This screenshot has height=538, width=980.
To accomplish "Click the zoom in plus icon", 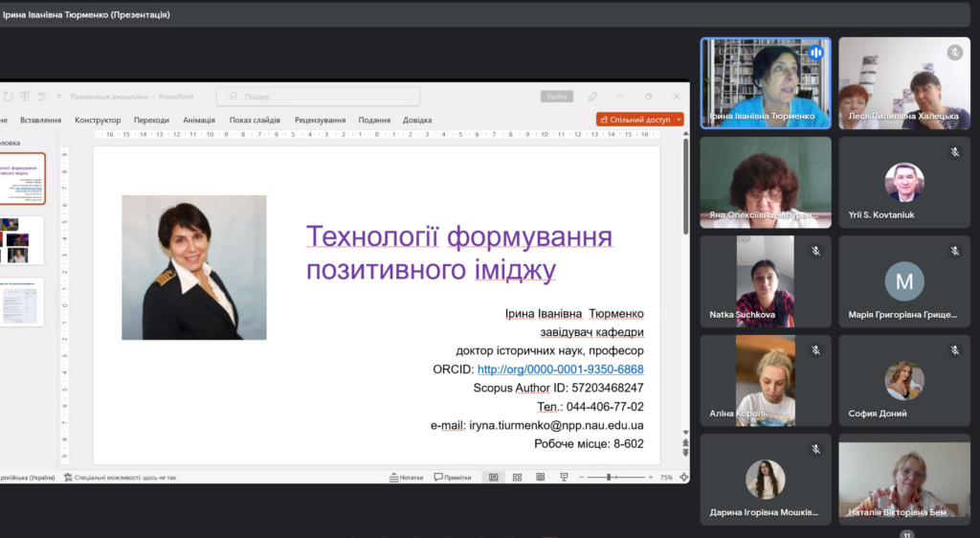I will tap(649, 477).
